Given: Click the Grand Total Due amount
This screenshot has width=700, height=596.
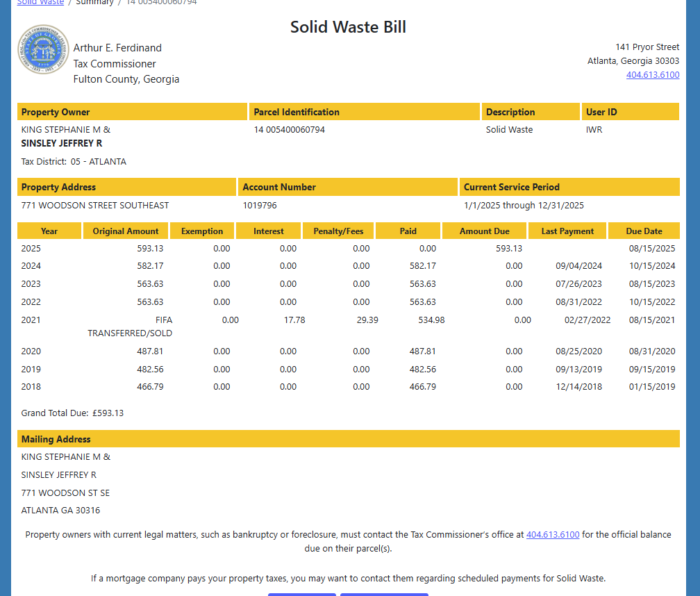Looking at the screenshot, I should [x=108, y=413].
